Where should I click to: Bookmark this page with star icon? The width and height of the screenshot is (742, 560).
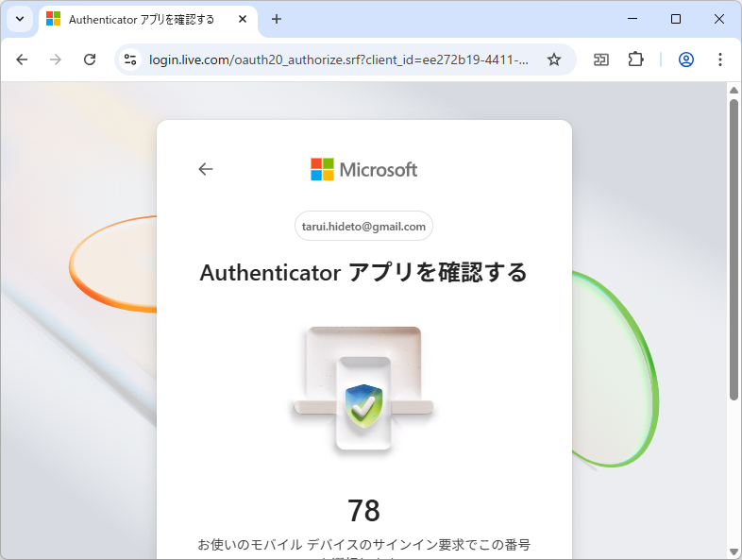553,59
